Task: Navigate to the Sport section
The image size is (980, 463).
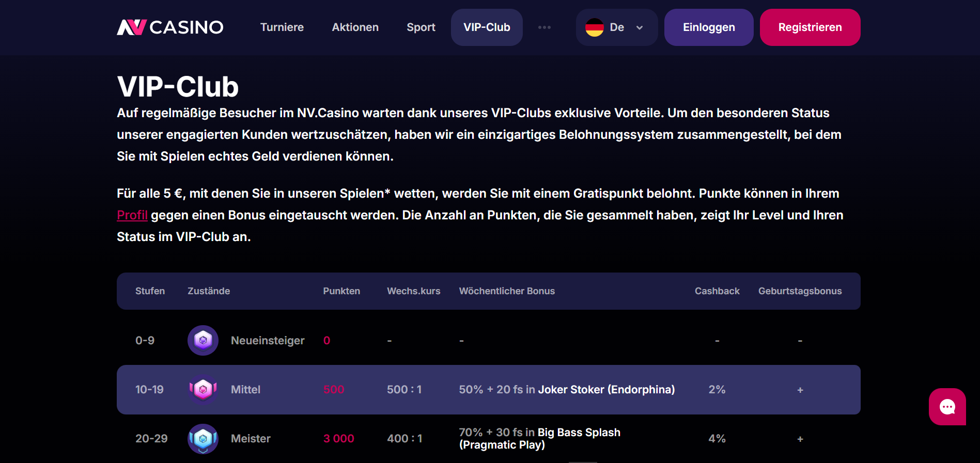Action: point(421,27)
